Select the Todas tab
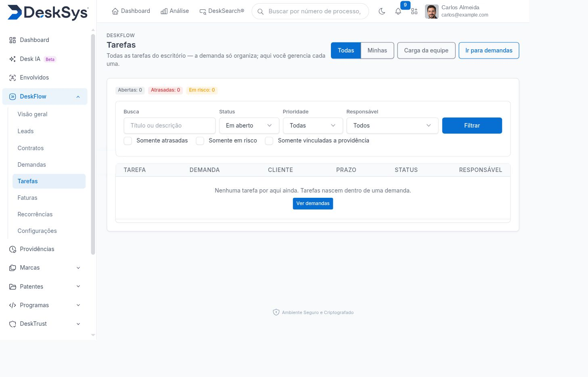 pos(346,50)
